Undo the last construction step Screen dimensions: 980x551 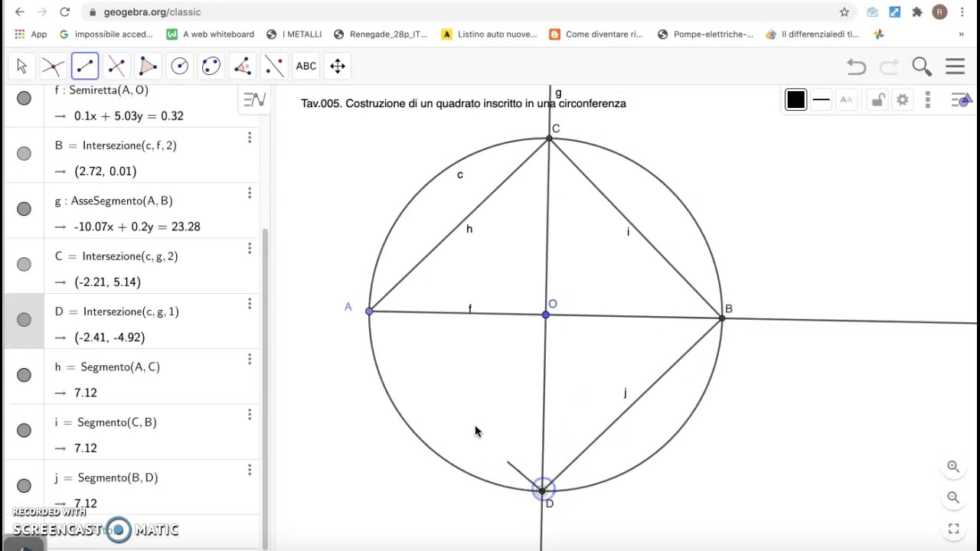coord(856,67)
